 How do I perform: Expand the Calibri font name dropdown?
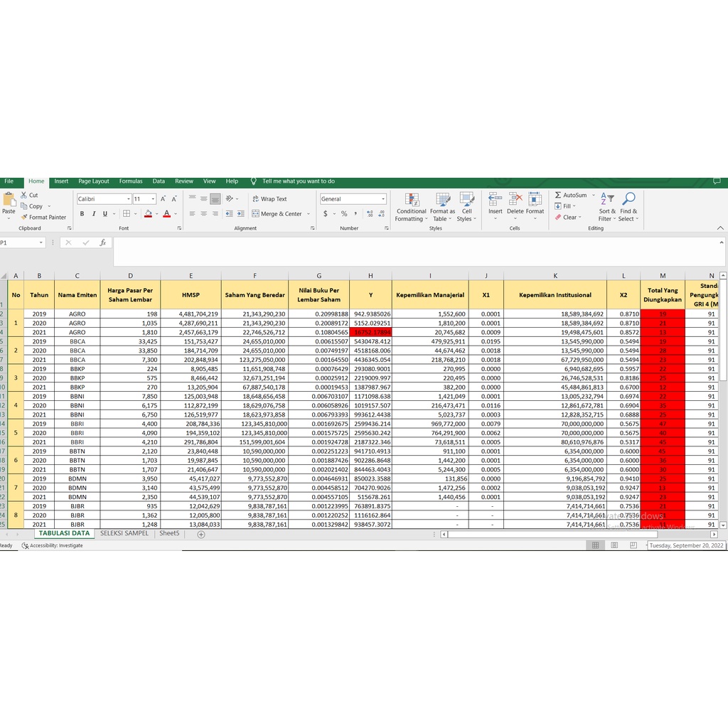click(129, 199)
